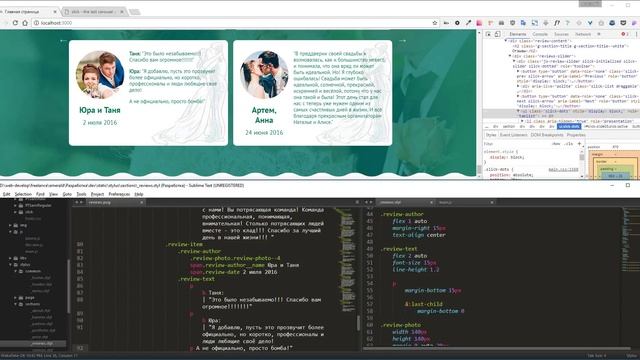
Task: Expand the page folder in Sublime sidebar
Action: tap(16, 298)
